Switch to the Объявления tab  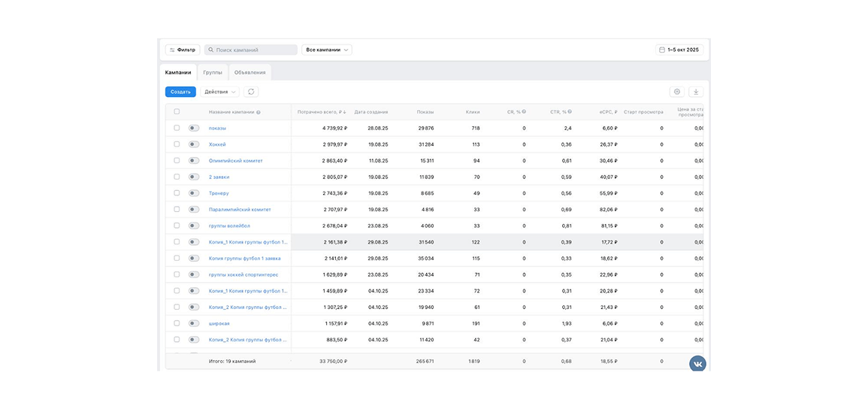(250, 72)
